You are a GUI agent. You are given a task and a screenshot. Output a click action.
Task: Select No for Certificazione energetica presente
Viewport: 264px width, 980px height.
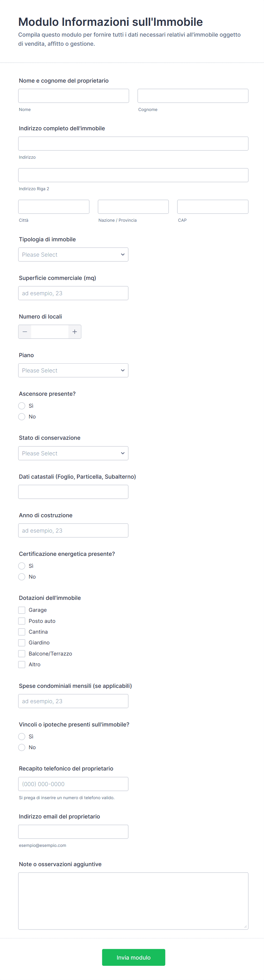(x=22, y=577)
